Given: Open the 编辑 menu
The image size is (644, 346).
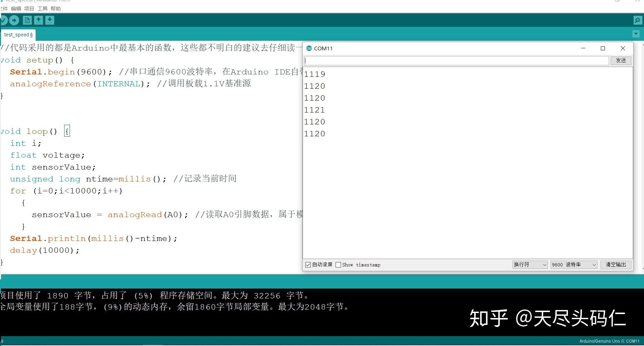Looking at the screenshot, I should pyautogui.click(x=16, y=8).
